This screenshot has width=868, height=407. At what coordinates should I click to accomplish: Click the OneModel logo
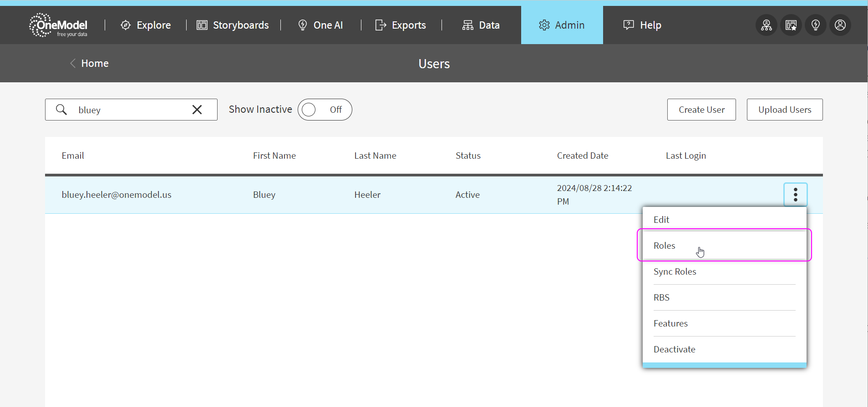(58, 25)
